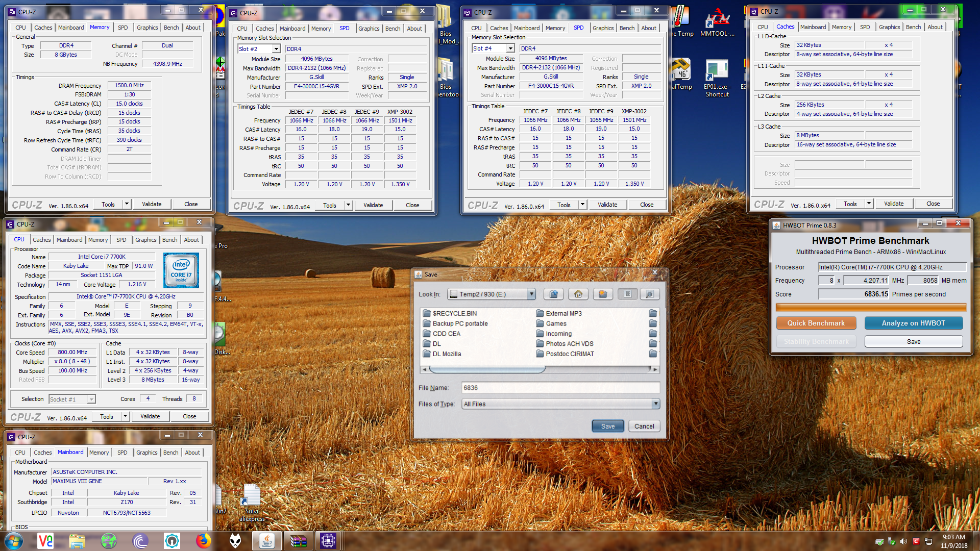Cancel the Save dialog

click(x=644, y=427)
